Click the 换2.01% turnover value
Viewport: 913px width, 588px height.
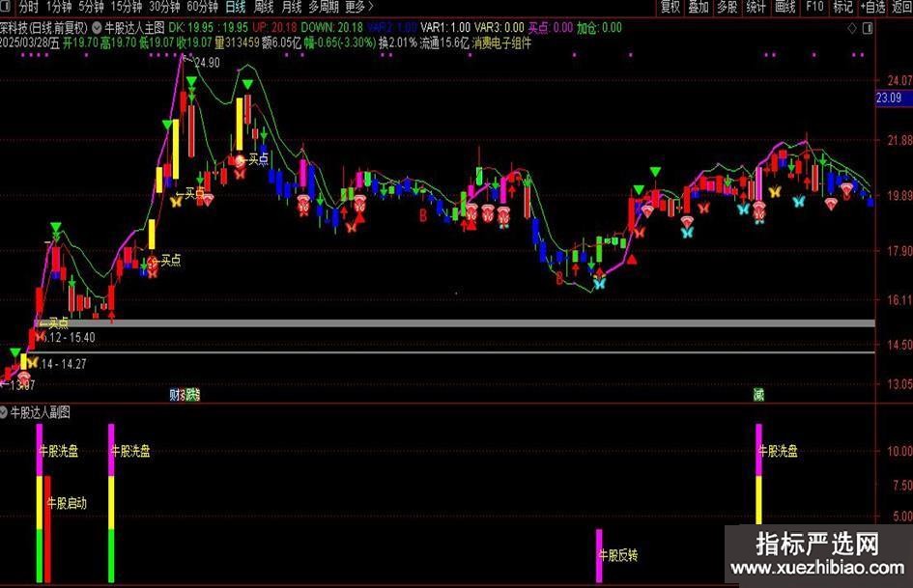[398, 42]
